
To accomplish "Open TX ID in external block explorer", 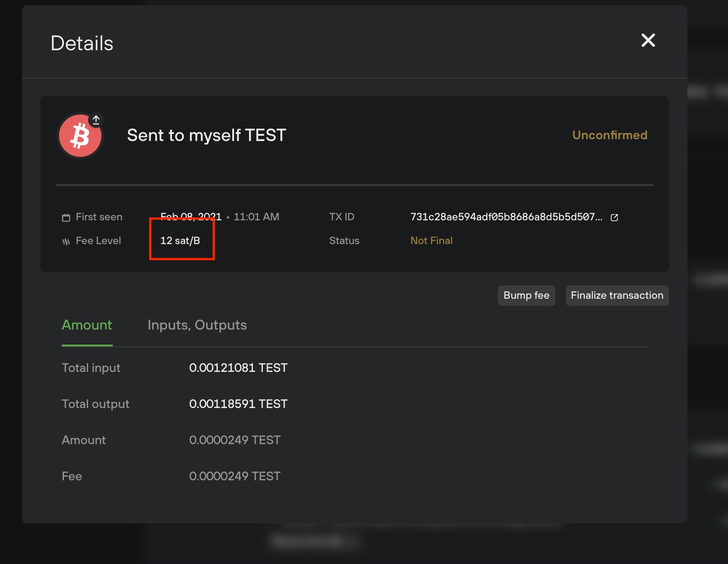I will point(614,217).
